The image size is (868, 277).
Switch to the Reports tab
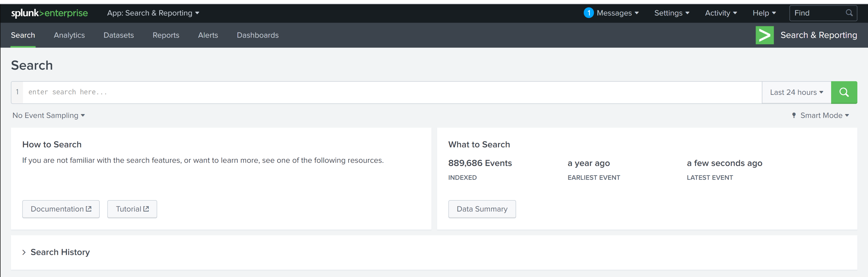tap(166, 35)
